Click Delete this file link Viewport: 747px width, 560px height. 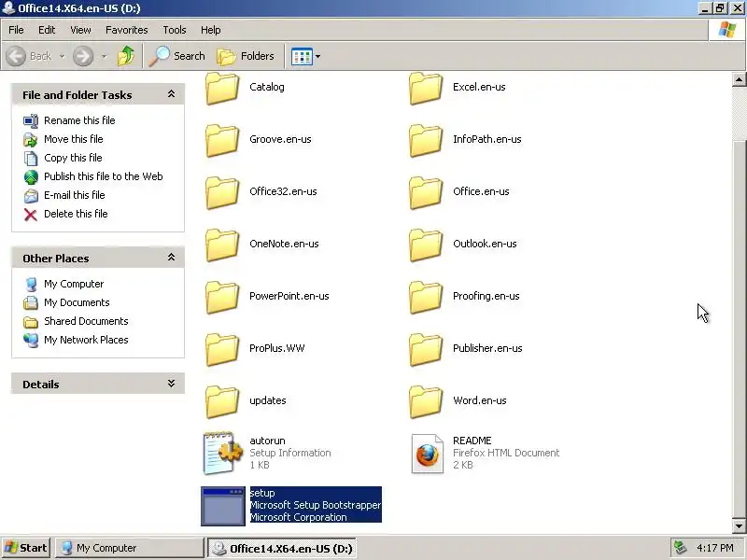click(x=76, y=214)
